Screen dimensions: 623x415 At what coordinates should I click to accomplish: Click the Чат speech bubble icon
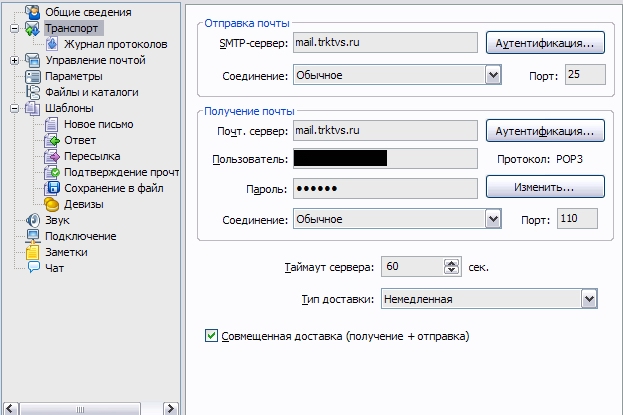(x=32, y=268)
